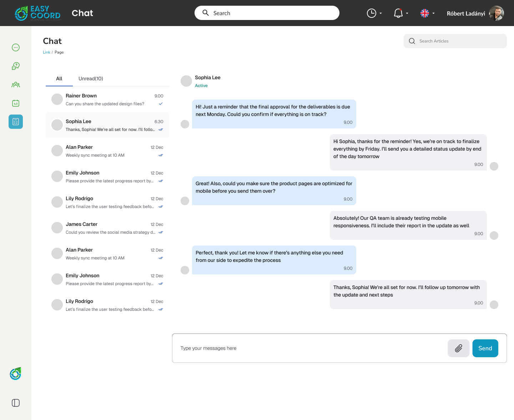Follow the Link breadcrumb
This screenshot has width=514, height=420.
tap(46, 52)
